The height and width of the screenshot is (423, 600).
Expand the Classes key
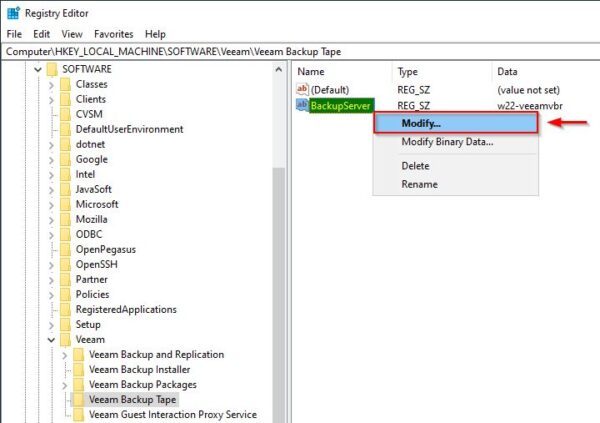(x=51, y=85)
